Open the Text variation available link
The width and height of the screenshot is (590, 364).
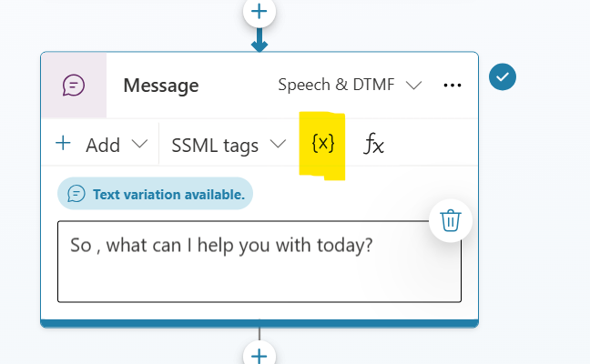(x=168, y=195)
